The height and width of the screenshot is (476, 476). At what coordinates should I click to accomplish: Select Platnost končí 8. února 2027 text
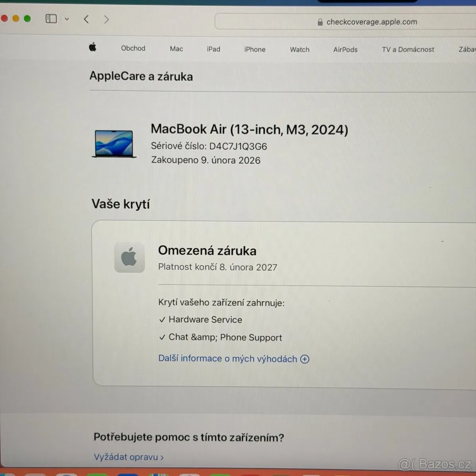[x=218, y=267]
